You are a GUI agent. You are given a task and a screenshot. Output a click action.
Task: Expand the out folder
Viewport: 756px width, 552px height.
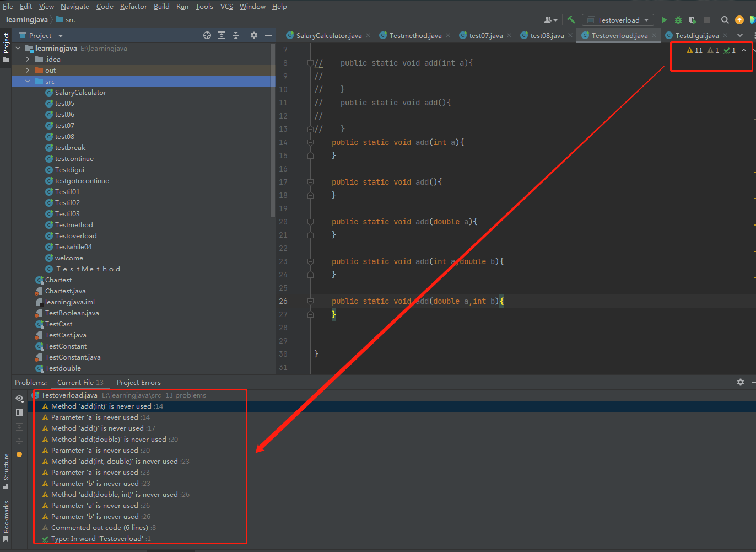pos(28,71)
